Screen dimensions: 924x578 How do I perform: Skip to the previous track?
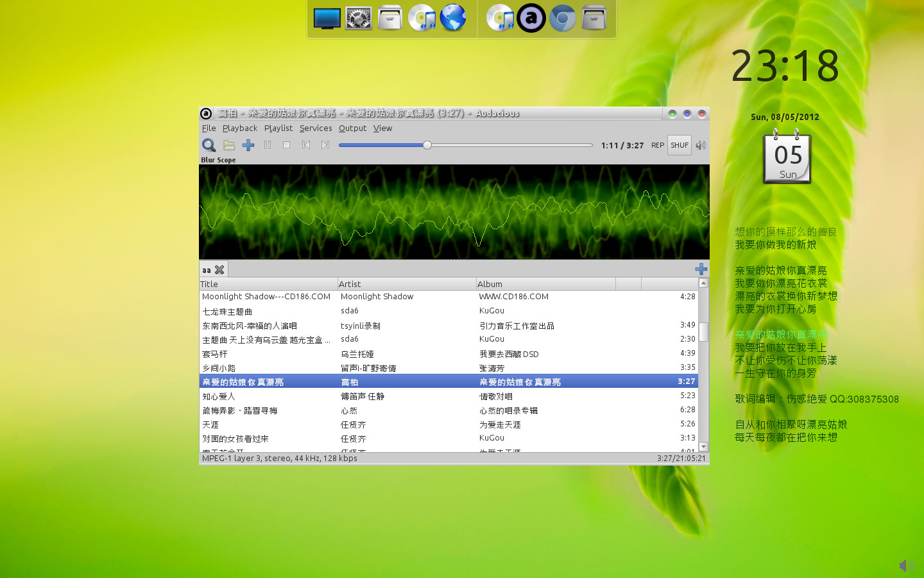(306, 145)
